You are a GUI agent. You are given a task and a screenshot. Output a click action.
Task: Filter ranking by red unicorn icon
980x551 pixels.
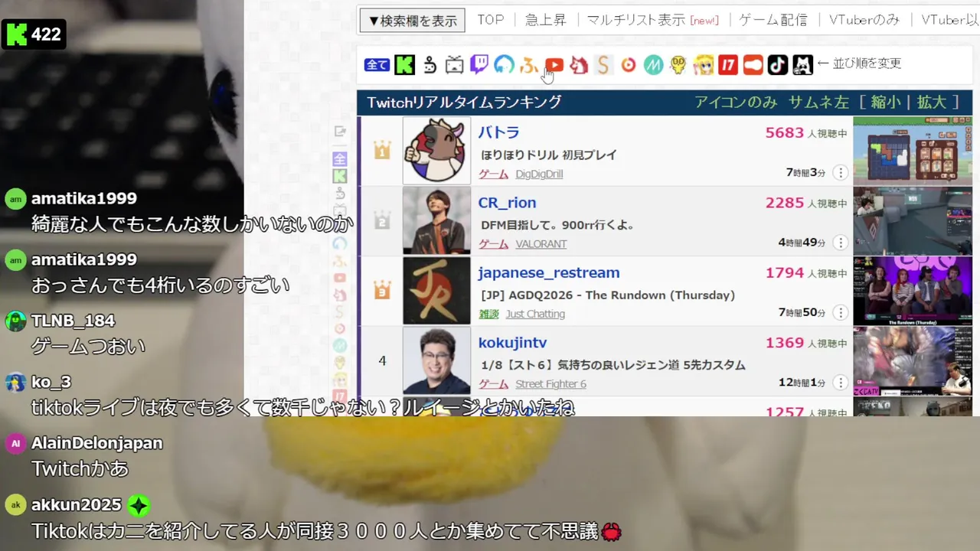(x=579, y=65)
